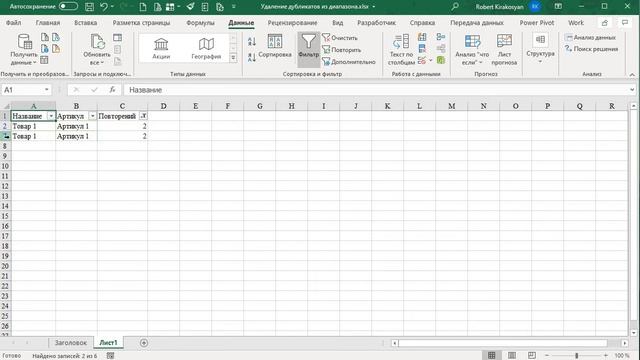
Task: Insert the География data type
Action: (206, 48)
